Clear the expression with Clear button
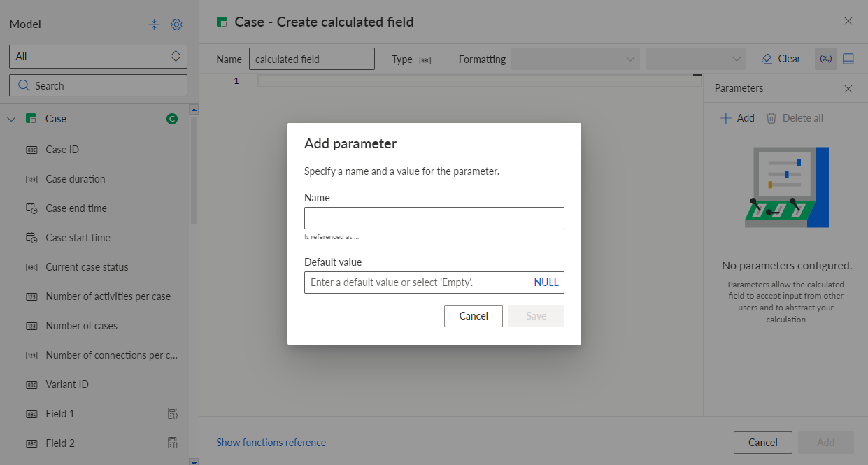 coord(781,59)
